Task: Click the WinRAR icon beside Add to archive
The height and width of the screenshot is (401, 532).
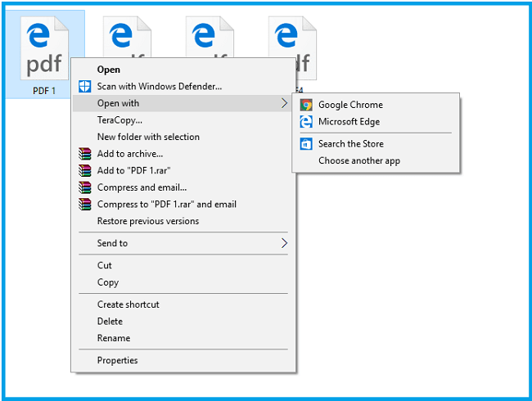Action: (x=84, y=154)
